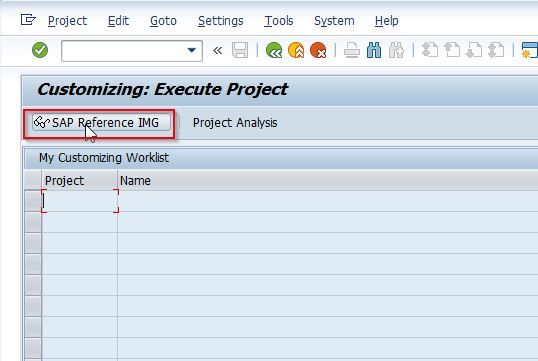The image size is (538, 361).
Task: Click the transaction command input field
Action: (124, 51)
